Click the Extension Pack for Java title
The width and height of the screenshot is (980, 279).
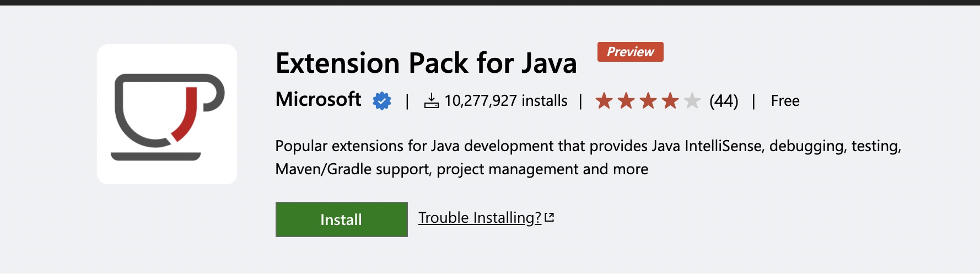pyautogui.click(x=426, y=63)
